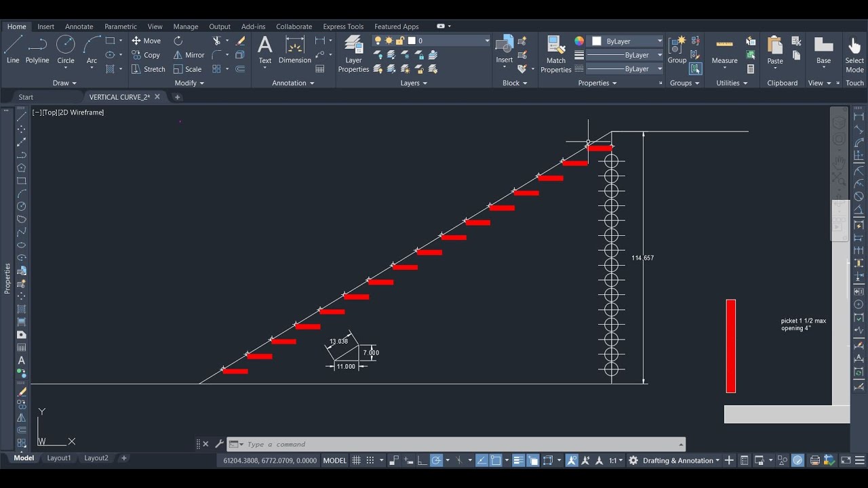
Task: Open the Parametric ribbon tab
Action: click(121, 26)
